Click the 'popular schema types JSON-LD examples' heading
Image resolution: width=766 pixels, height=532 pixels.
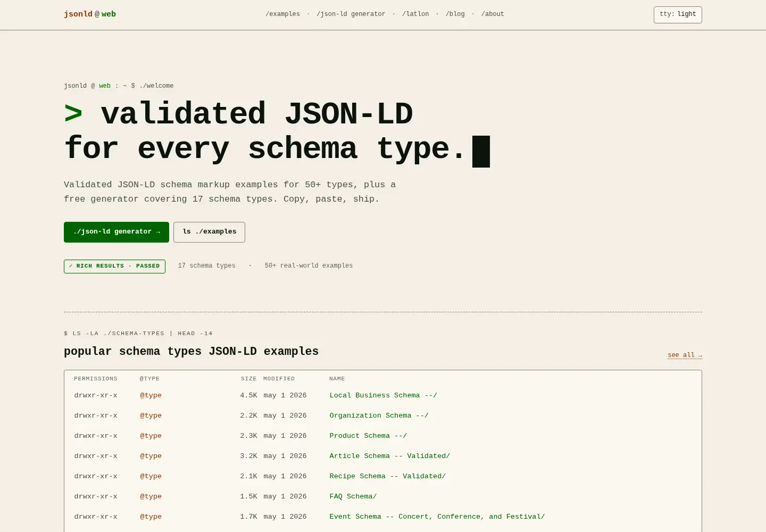191,352
